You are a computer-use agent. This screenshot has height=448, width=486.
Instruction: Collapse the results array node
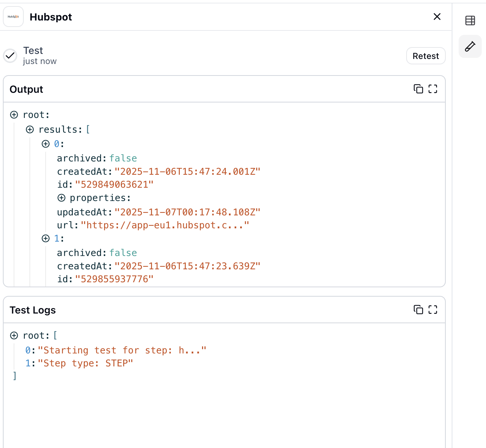tap(30, 129)
